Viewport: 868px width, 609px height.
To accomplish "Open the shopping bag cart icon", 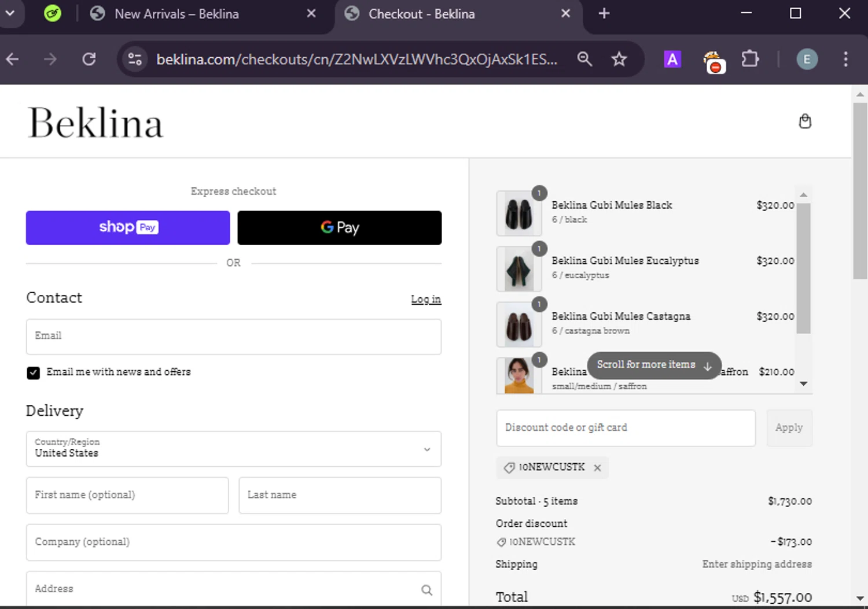I will tap(804, 121).
